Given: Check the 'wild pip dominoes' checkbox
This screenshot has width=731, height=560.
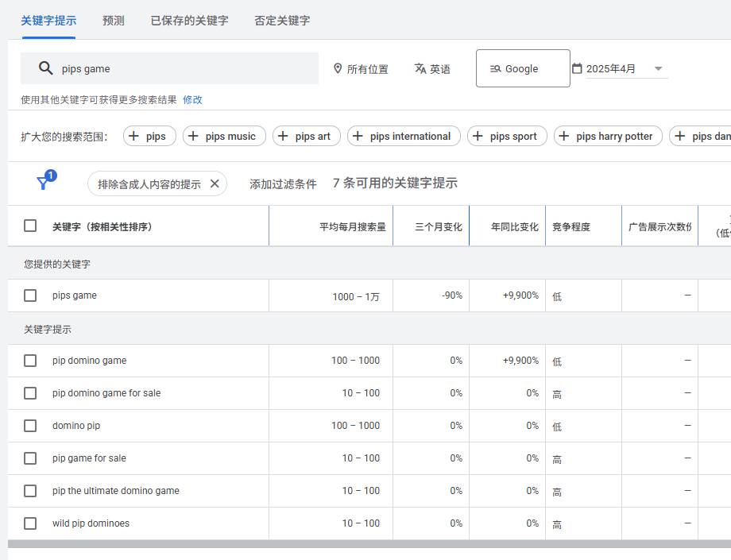Looking at the screenshot, I should pos(30,523).
